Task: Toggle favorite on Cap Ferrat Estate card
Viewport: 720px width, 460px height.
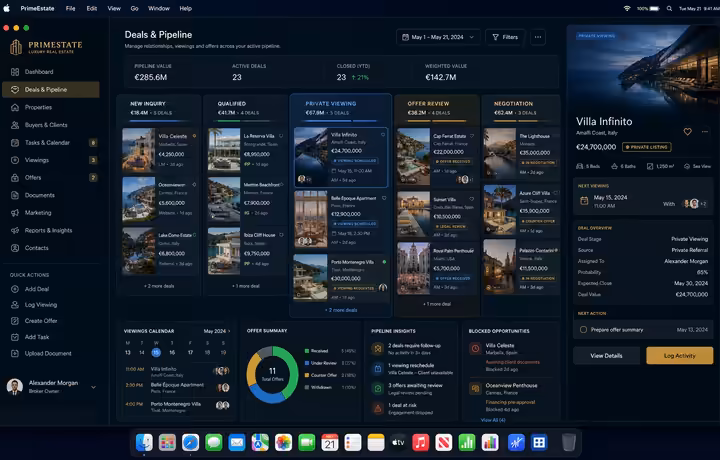Action: pyautogui.click(x=472, y=136)
